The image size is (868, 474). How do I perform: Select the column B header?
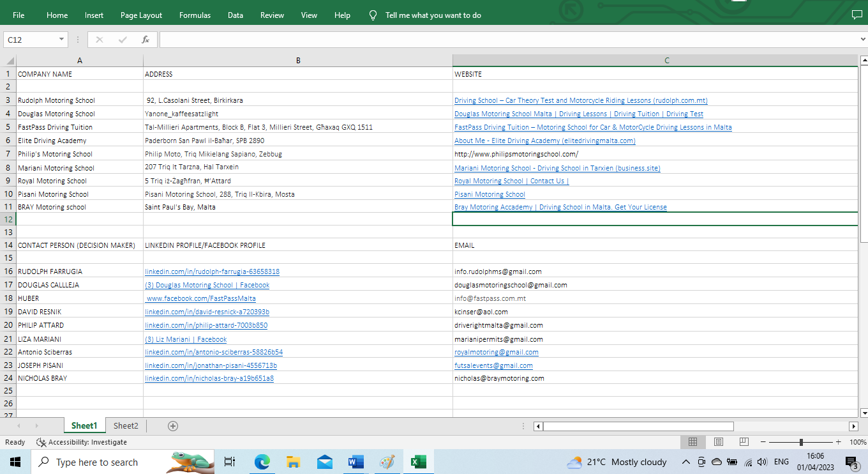tap(298, 61)
